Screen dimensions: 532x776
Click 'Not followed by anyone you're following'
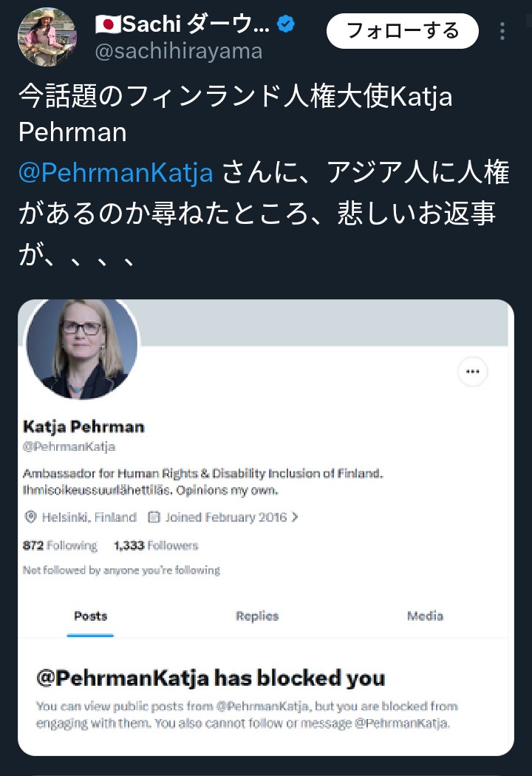tap(121, 570)
